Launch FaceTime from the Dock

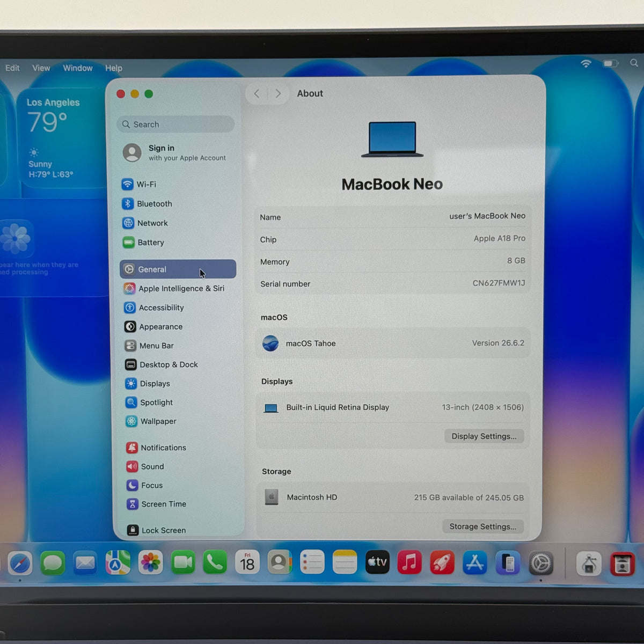183,562
